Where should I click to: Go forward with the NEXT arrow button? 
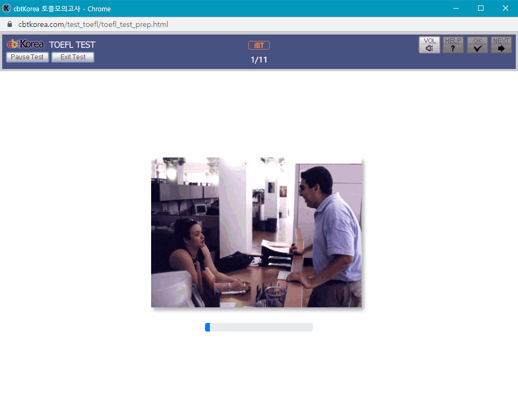[x=501, y=45]
